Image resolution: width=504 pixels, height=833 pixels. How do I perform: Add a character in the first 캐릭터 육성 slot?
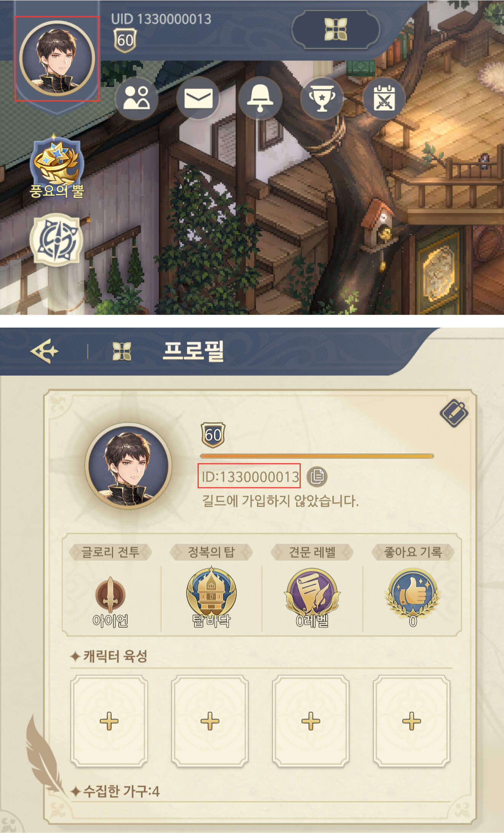point(109,721)
